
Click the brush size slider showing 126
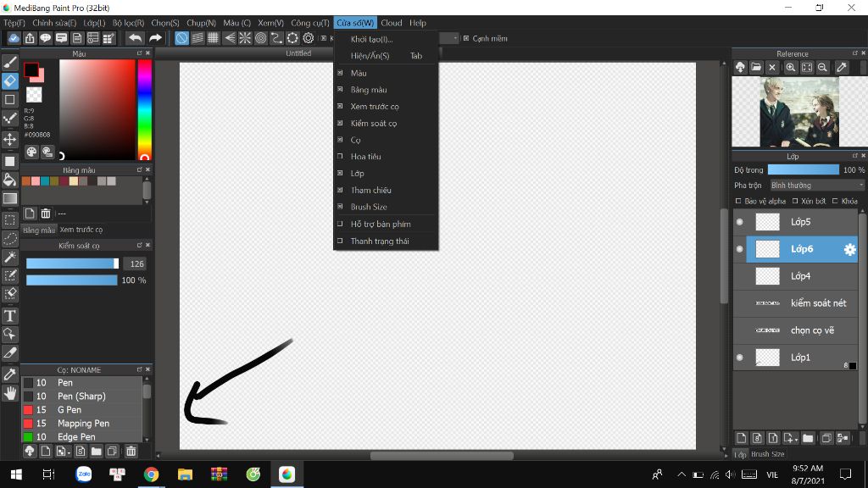point(72,264)
